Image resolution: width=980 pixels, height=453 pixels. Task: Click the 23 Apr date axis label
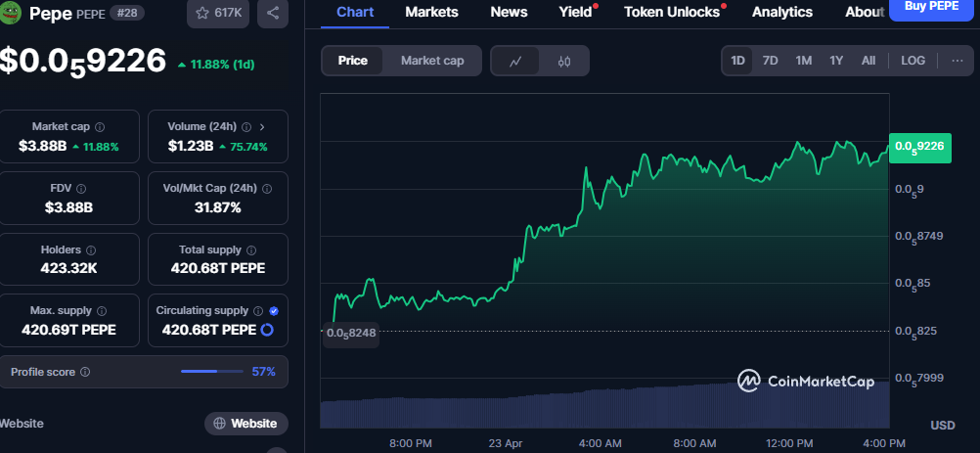point(505,443)
